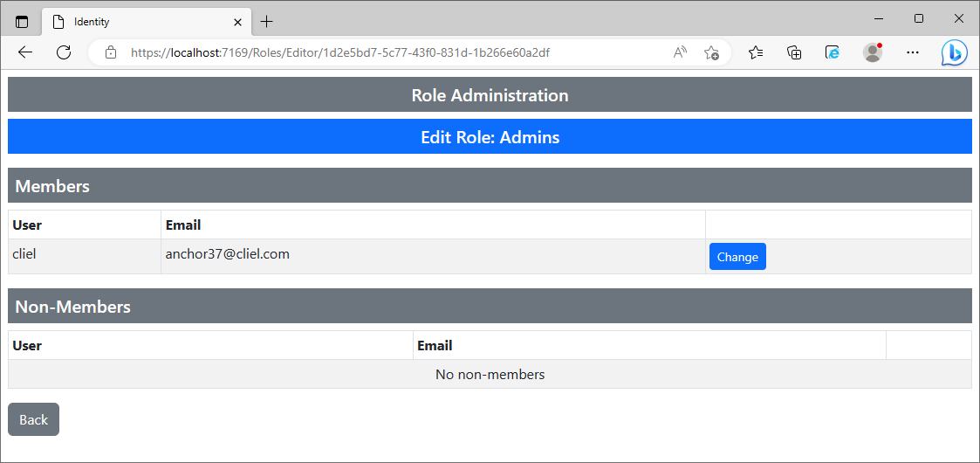Minimize the browser window

[879, 18]
